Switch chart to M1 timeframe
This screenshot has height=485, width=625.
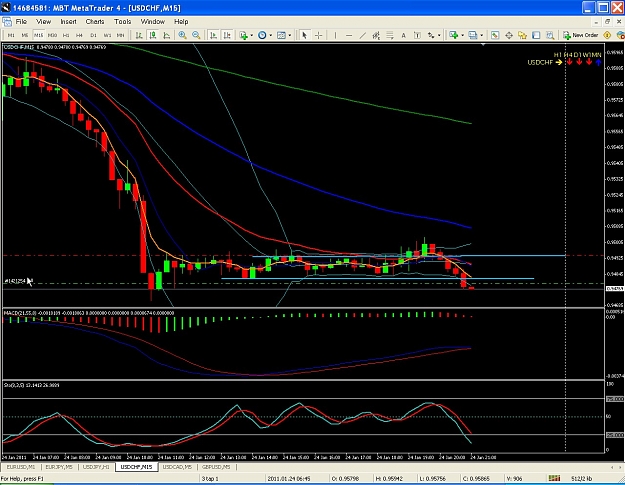tap(11, 35)
